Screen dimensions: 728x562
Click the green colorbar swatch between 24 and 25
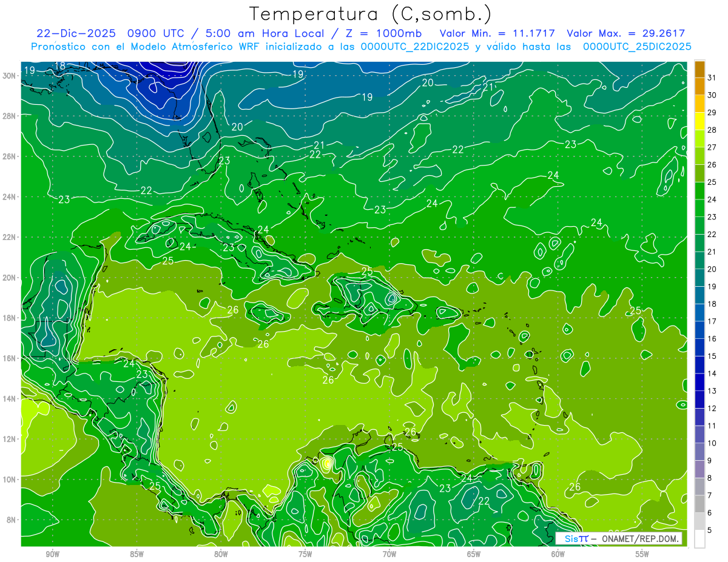coord(699,191)
